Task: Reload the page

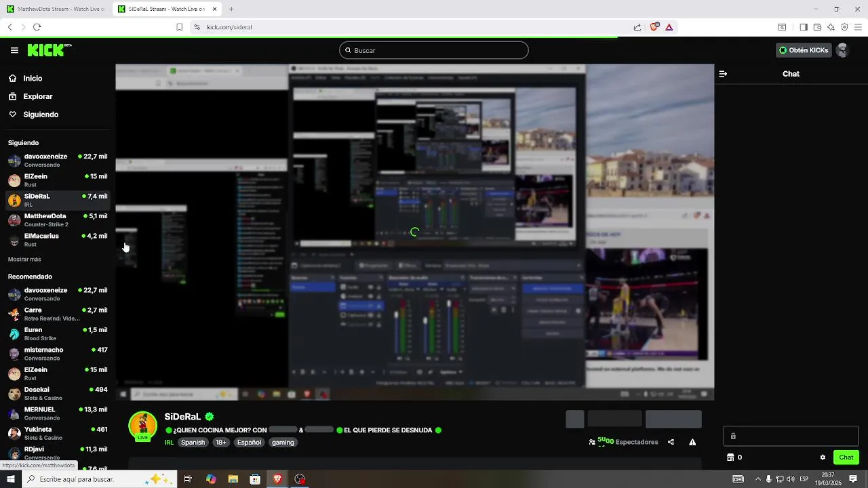Action: coord(37,27)
